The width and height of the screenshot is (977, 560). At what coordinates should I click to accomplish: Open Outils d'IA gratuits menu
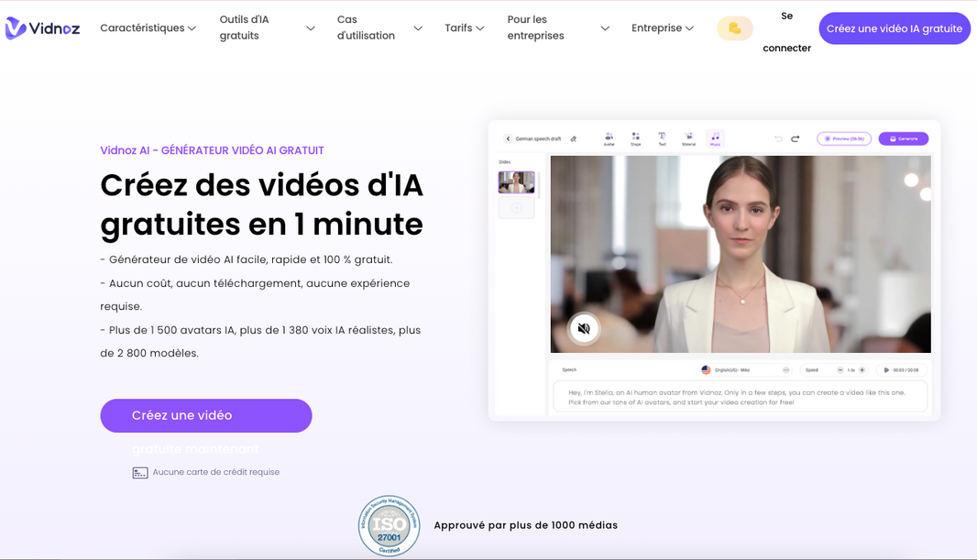(x=244, y=28)
